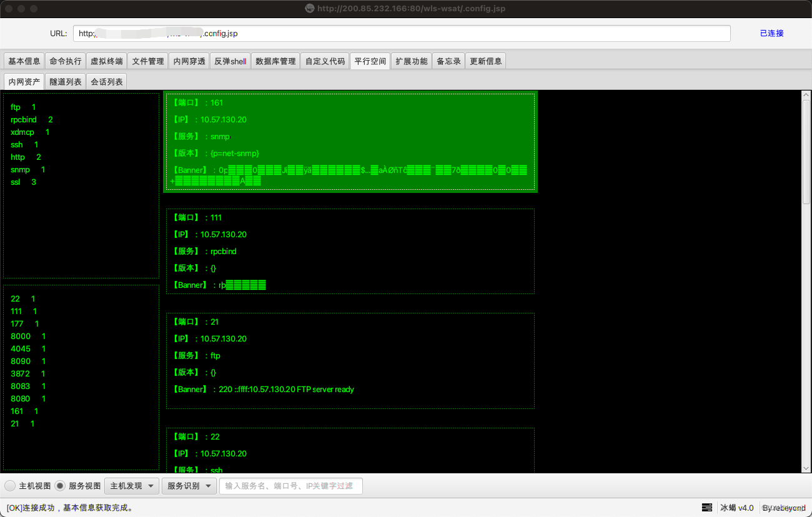Click the scrollbar down arrow
This screenshot has width=812, height=517.
click(x=806, y=469)
